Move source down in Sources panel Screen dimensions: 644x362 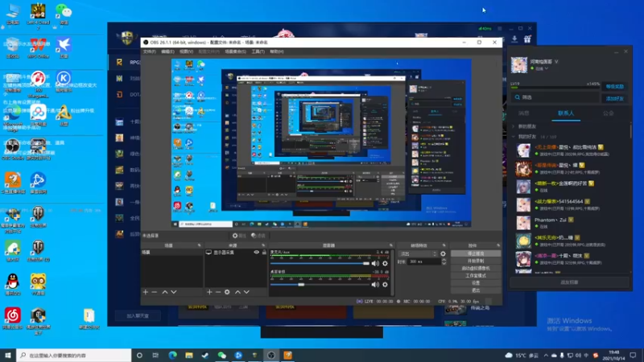(x=246, y=292)
